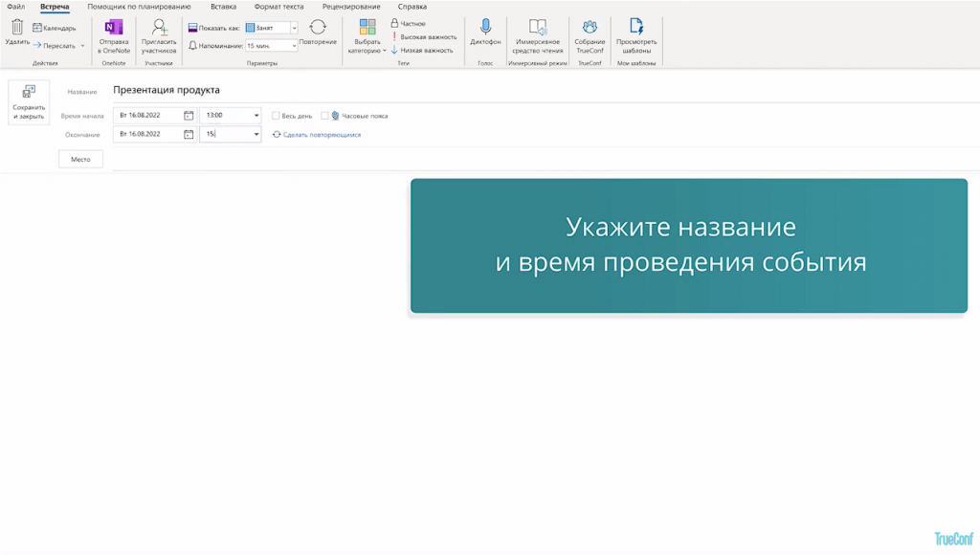Screen dimensions: 980x555
Task: Switch to the Встреча tab
Action: [x=55, y=7]
